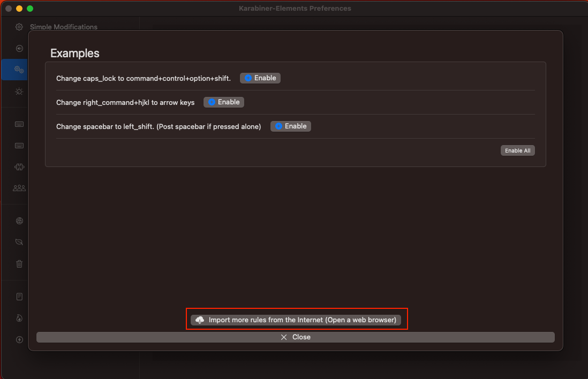Close the Examples rules dialog

pyautogui.click(x=295, y=337)
